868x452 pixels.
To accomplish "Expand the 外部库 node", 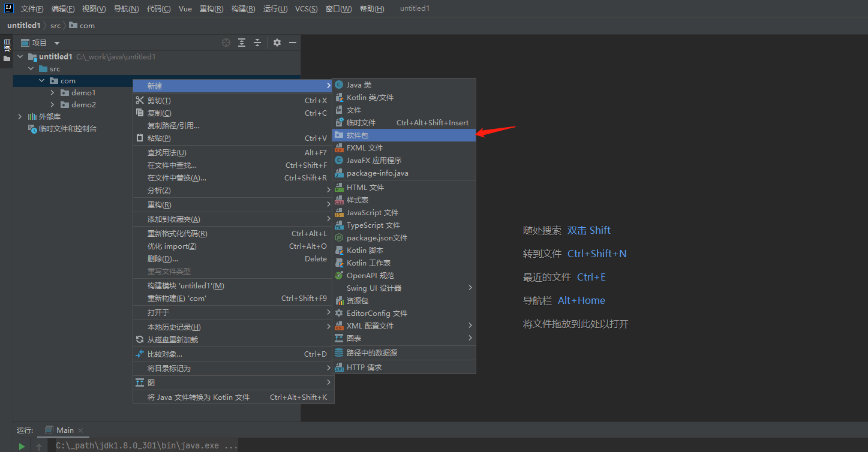I will [x=20, y=117].
